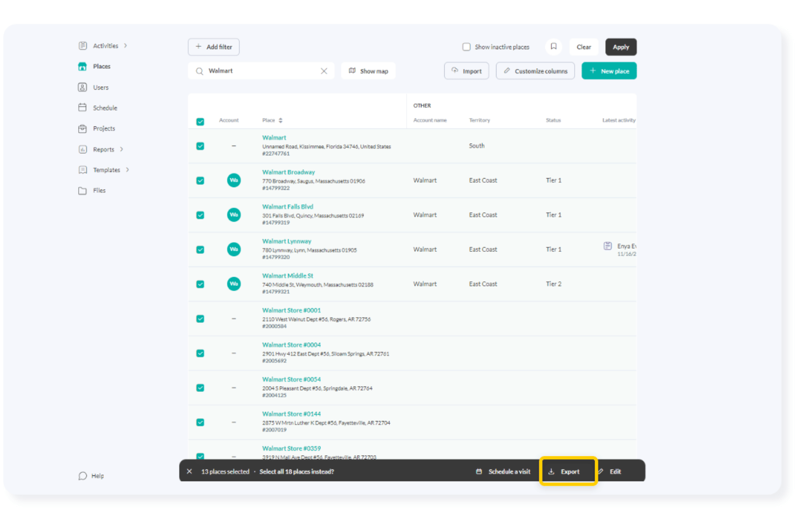The height and width of the screenshot is (532, 798).
Task: Click the Clear button
Action: (x=584, y=47)
